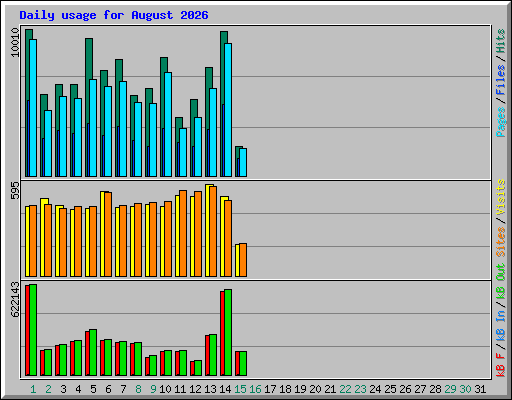
Task: Select day 14 on the date axis
Action: click(x=225, y=389)
